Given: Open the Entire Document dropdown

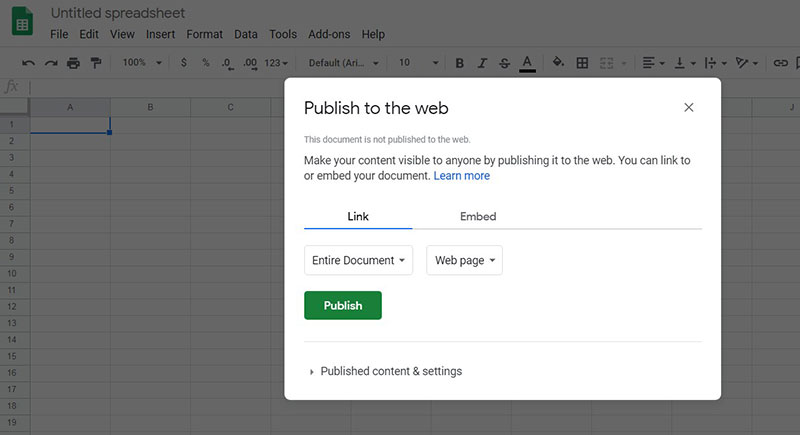Looking at the screenshot, I should [x=358, y=260].
